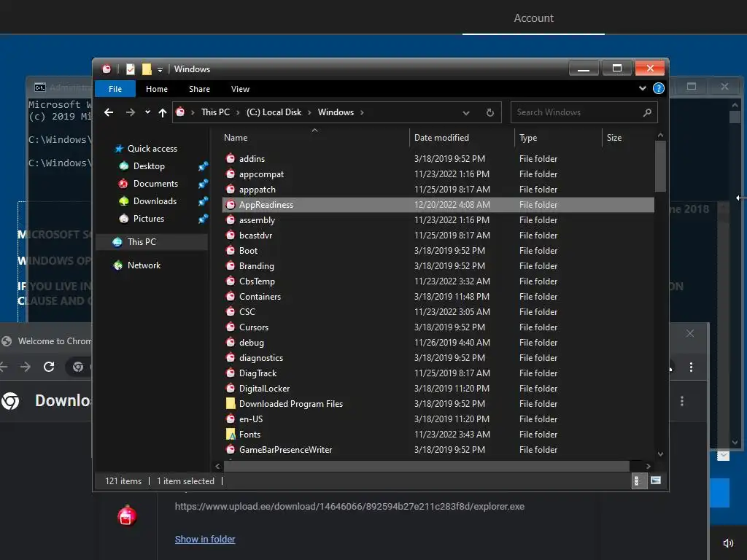The width and height of the screenshot is (747, 560).
Task: Click the debug folder name
Action: point(251,343)
